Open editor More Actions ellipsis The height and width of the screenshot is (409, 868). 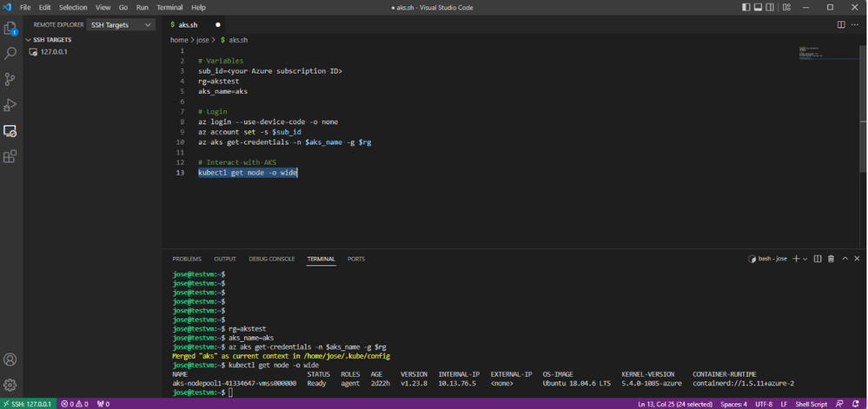(855, 25)
